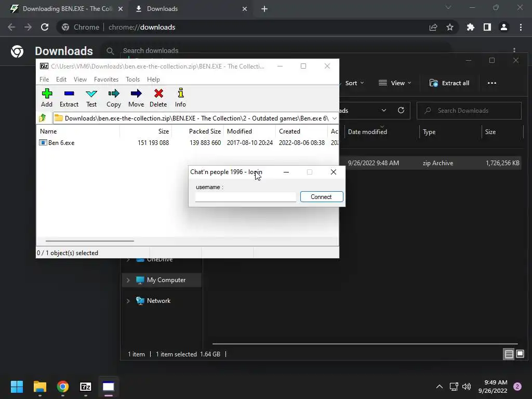Open the 7-Zip Edit menu

pos(61,79)
